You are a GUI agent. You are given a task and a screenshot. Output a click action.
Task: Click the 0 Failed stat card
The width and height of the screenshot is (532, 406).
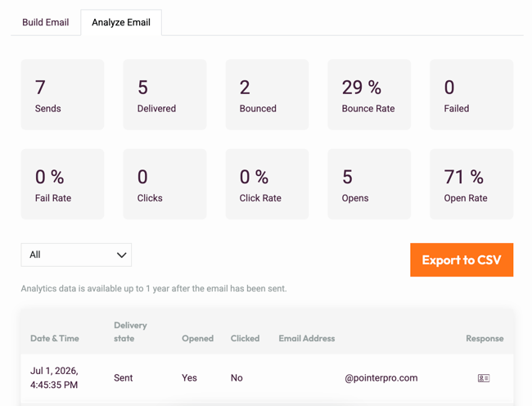pyautogui.click(x=471, y=95)
